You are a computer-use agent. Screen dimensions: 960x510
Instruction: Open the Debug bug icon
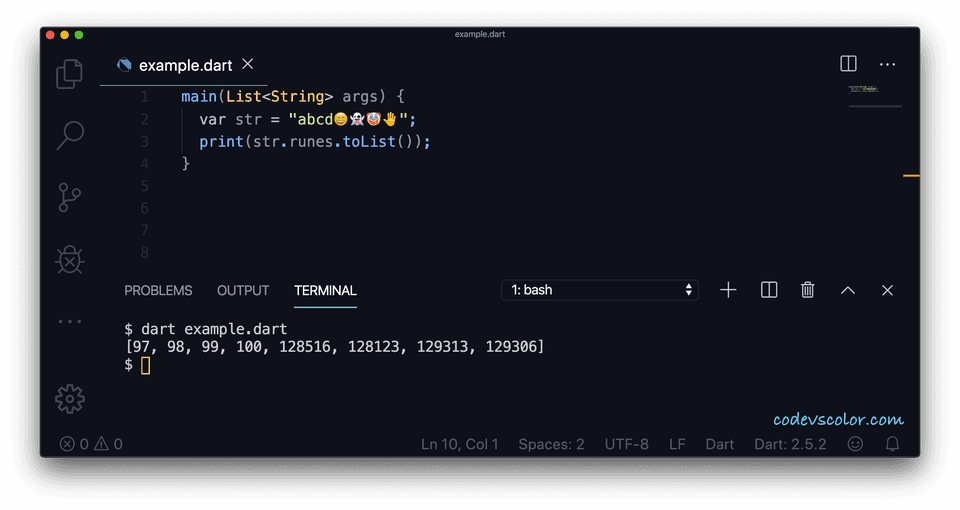69,260
